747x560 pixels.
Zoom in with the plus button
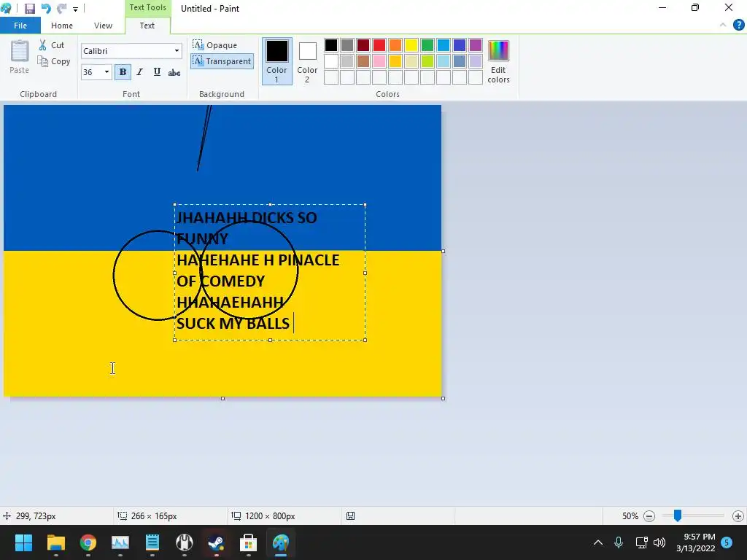(x=738, y=516)
